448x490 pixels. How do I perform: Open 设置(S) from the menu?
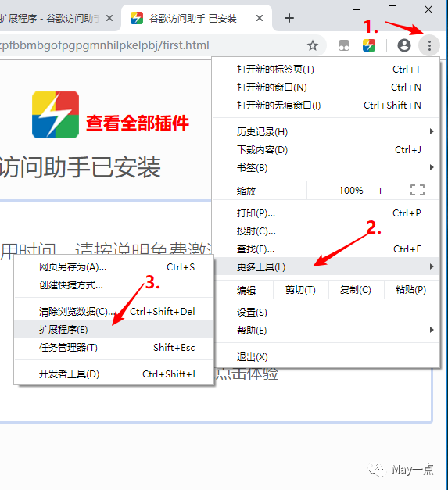click(x=326, y=312)
